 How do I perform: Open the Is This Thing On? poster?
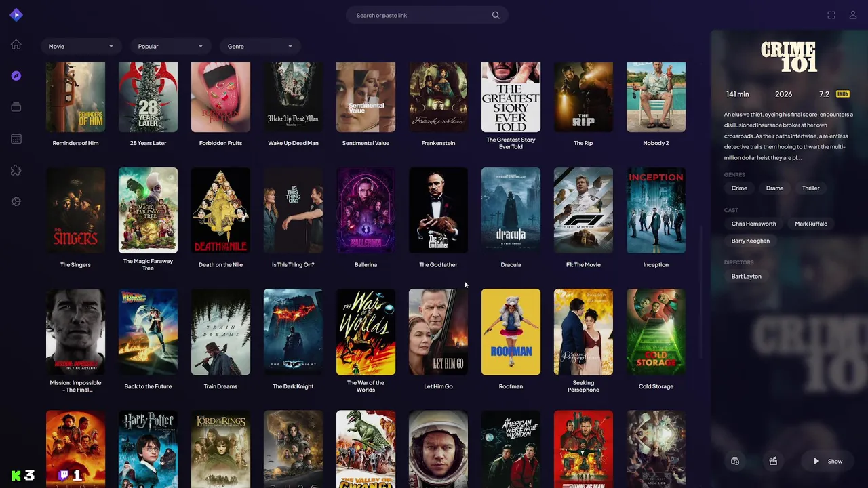(x=293, y=210)
